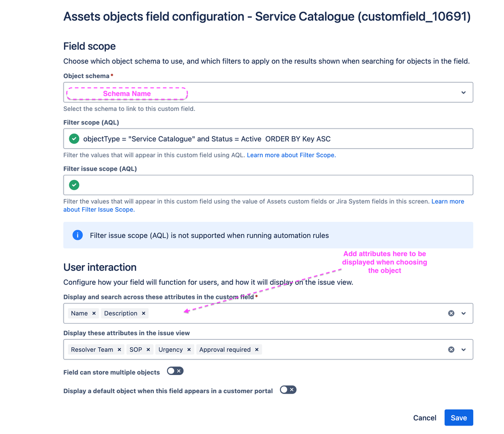The width and height of the screenshot is (504, 434).
Task: Expand the issue view attributes dropdown
Action: click(464, 349)
